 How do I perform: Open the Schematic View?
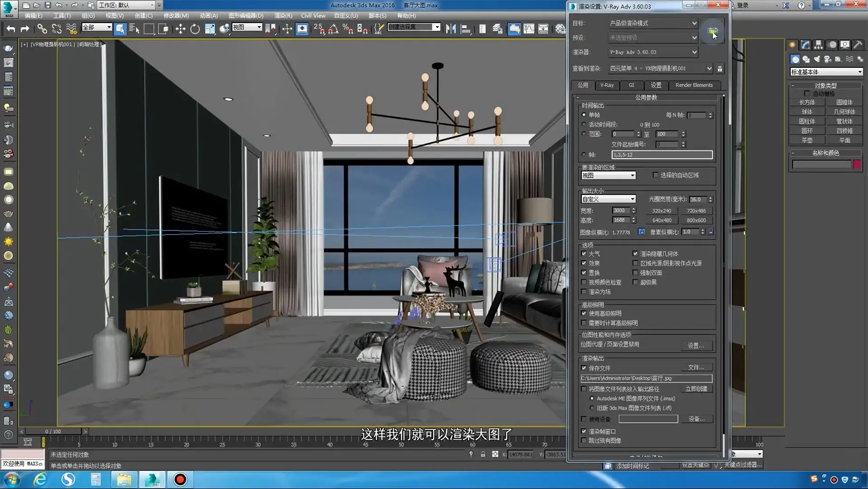pyautogui.click(x=543, y=28)
